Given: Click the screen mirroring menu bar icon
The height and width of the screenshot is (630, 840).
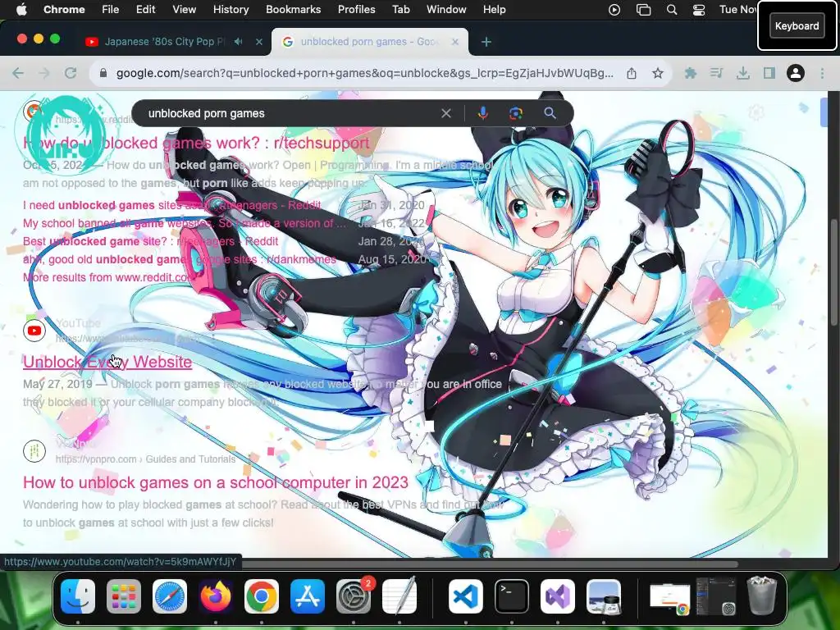Looking at the screenshot, I should click(643, 10).
